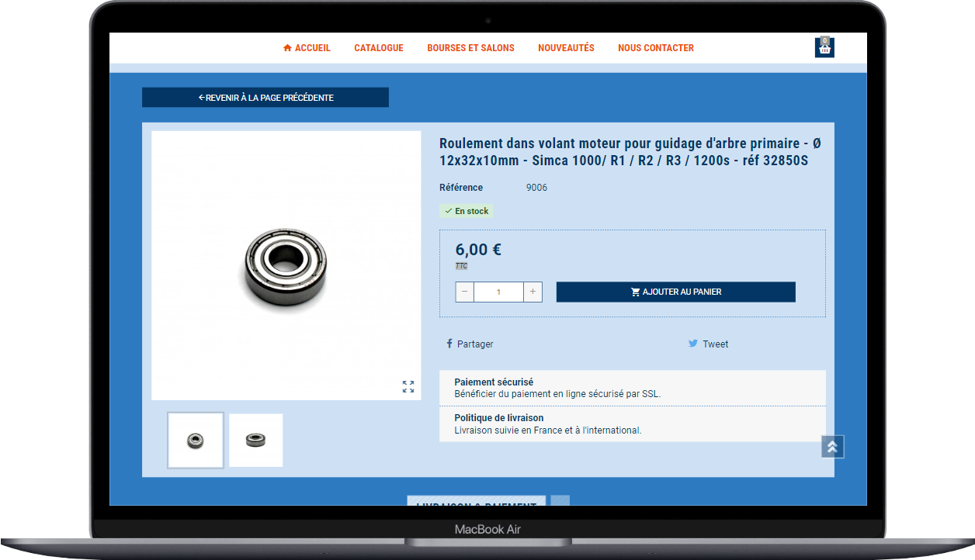This screenshot has width=975, height=560.
Task: Open the Catalogue menu
Action: (379, 48)
